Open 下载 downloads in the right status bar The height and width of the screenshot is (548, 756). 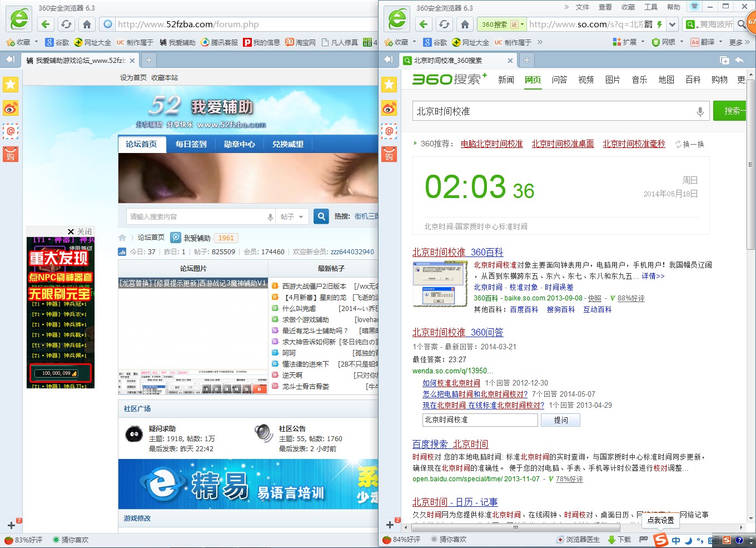click(x=620, y=539)
